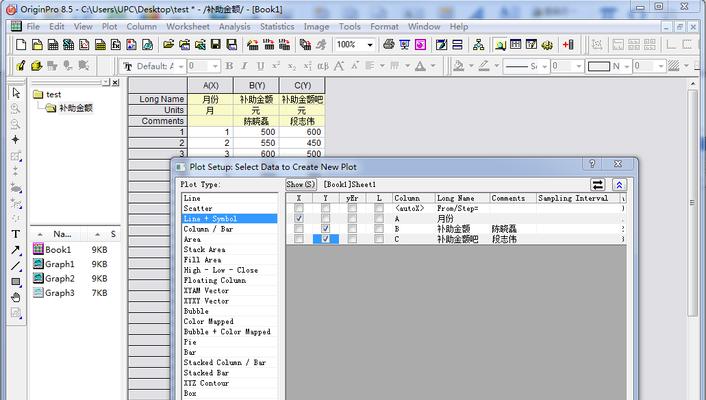
Task: Click the Print toolbar icon
Action: [389, 45]
